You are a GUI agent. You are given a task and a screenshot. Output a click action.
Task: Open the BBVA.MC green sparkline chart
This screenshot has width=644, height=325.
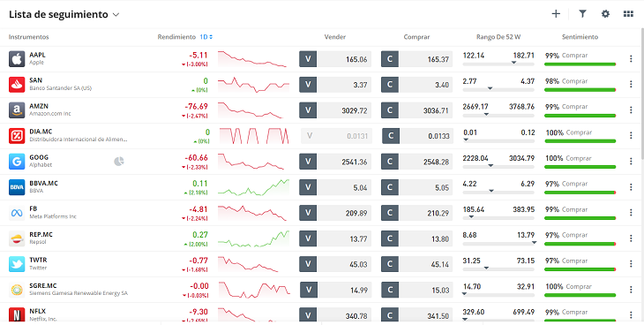253,187
